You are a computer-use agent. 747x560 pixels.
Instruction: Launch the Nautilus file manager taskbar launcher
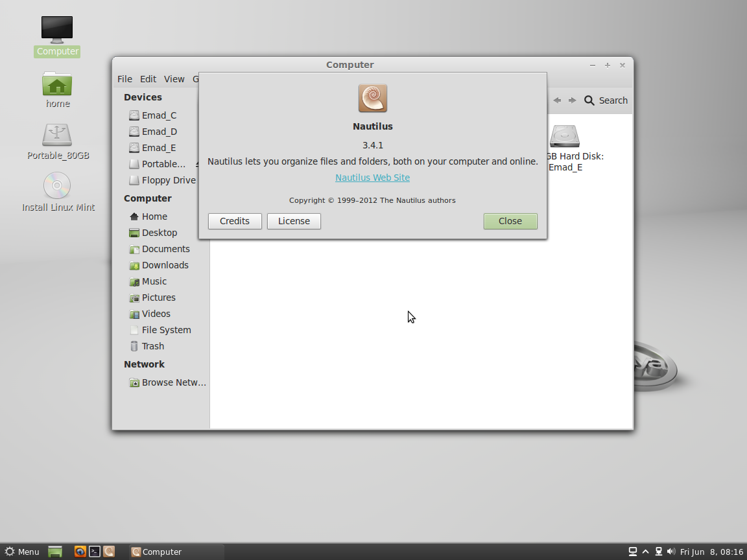109,552
